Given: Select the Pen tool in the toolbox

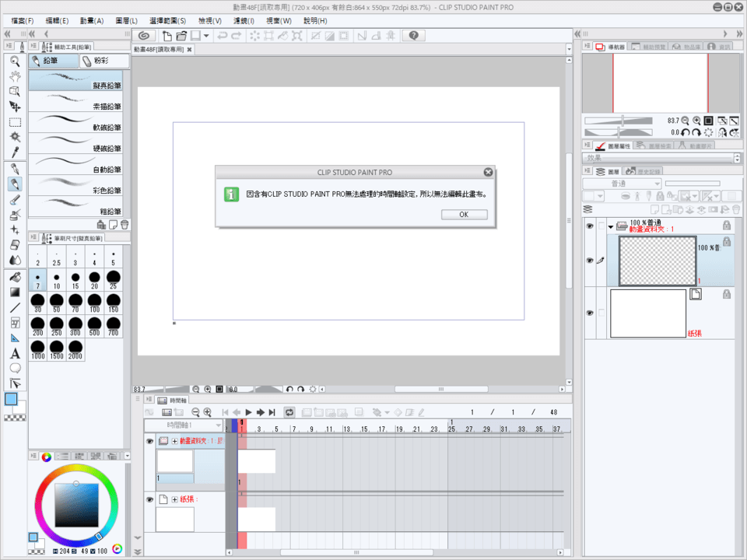Looking at the screenshot, I should pyautogui.click(x=15, y=169).
